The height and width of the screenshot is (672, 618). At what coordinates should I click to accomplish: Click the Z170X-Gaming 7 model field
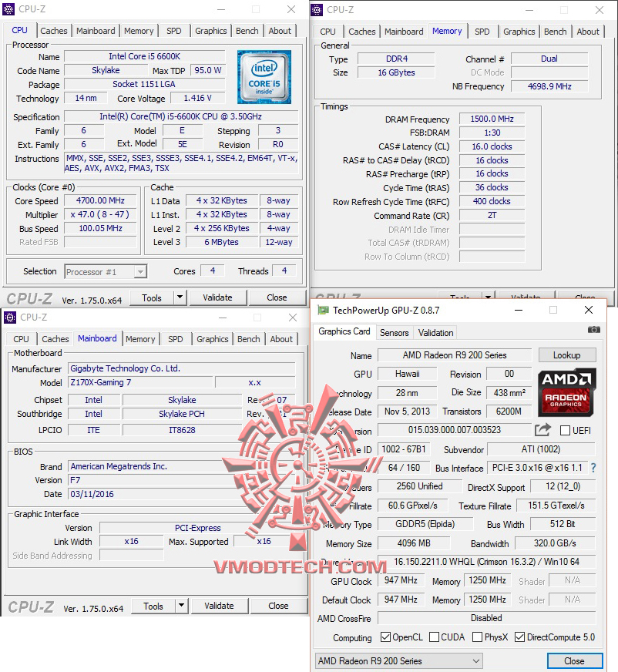140,382
